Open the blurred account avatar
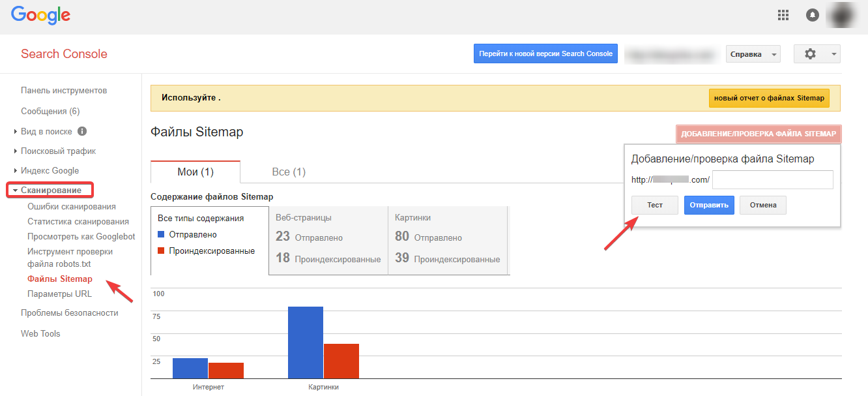This screenshot has height=396, width=868. click(840, 14)
